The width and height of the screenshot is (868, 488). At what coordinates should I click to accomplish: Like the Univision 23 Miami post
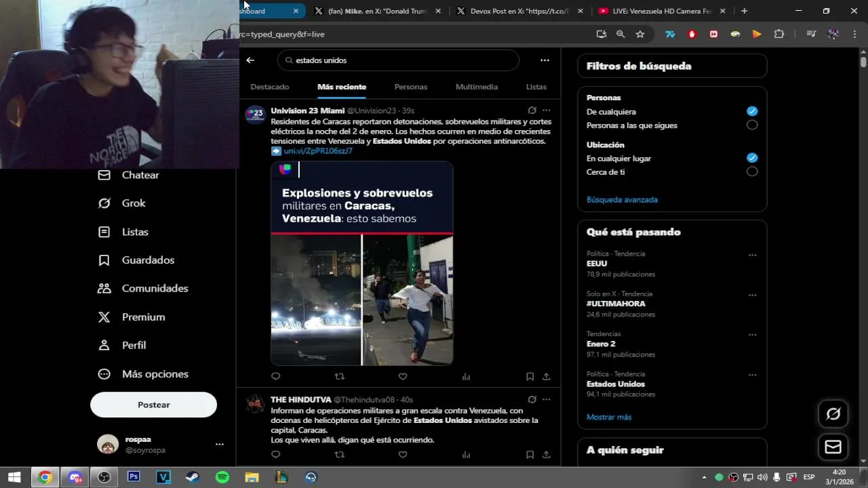click(403, 377)
